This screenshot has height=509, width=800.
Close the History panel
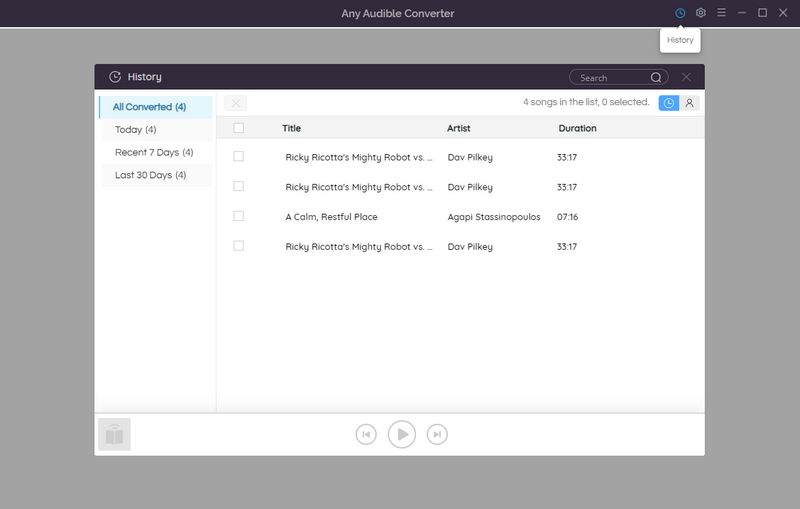[x=686, y=77]
